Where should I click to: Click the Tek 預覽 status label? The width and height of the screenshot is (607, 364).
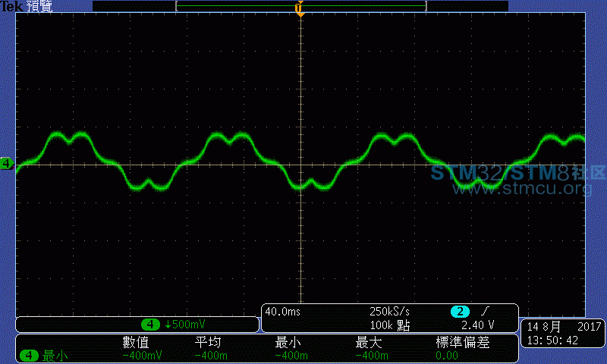tap(27, 6)
